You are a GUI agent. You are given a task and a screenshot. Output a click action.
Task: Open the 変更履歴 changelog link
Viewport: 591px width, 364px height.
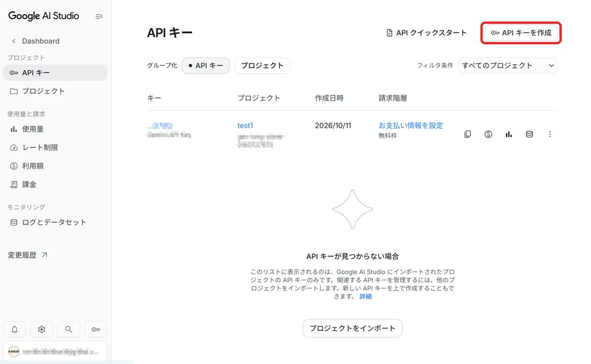coord(27,255)
